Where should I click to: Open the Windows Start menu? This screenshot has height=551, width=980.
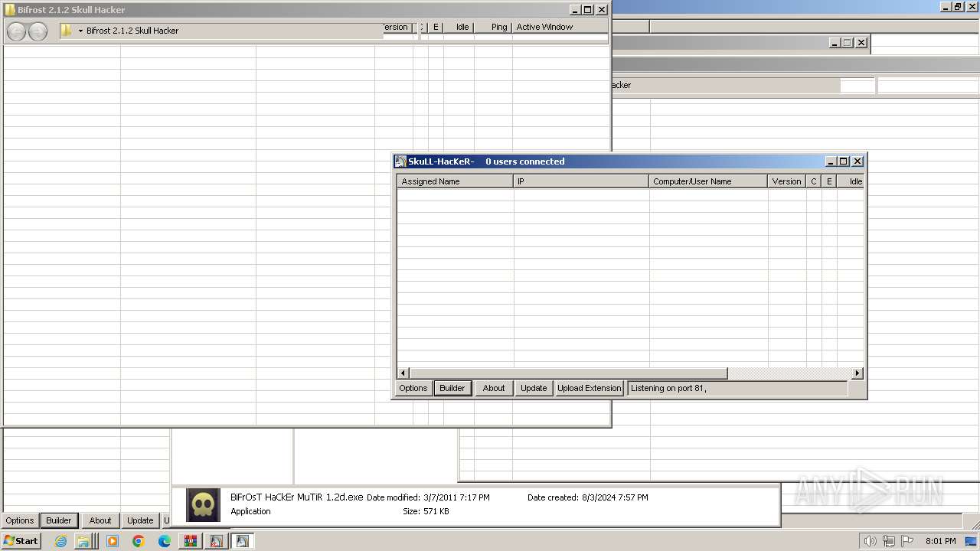point(21,540)
